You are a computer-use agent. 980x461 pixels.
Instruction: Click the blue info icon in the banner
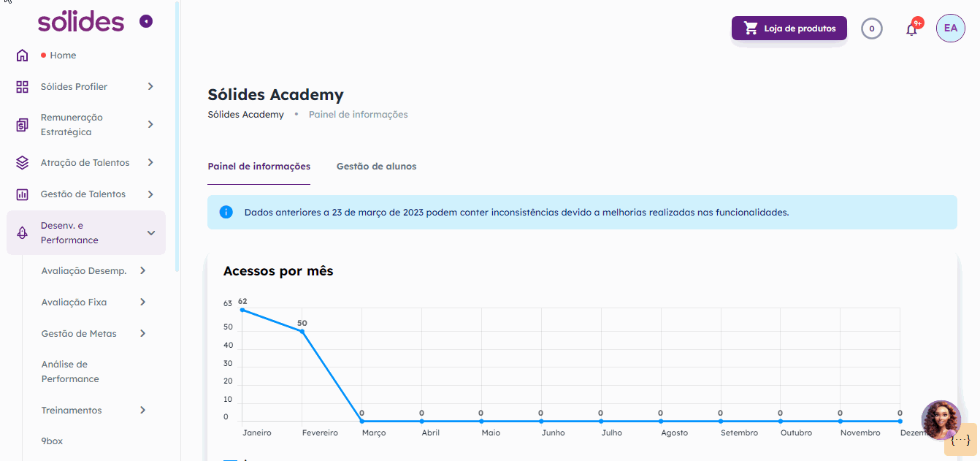[x=226, y=213]
